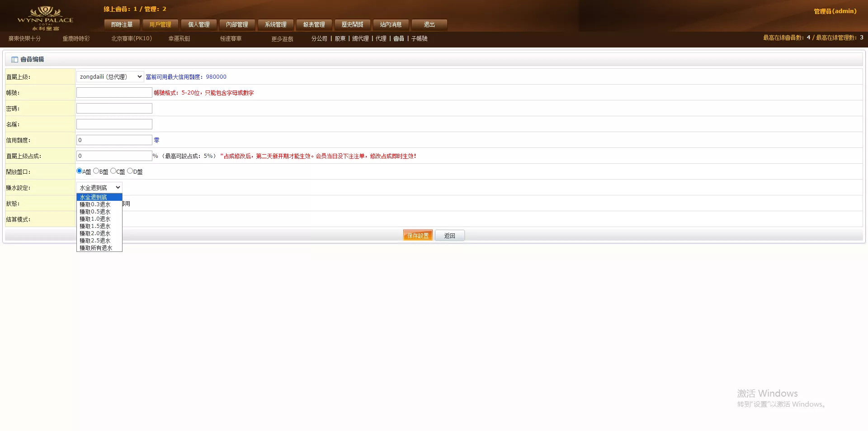Click the 會員編輯 panel header icon
Viewport: 868px width, 431px height.
coord(14,60)
